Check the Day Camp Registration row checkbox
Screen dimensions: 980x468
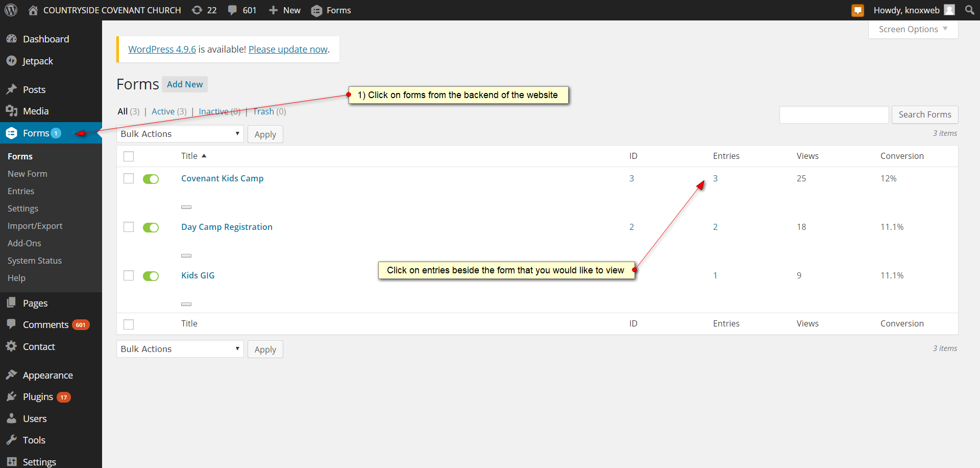(129, 227)
